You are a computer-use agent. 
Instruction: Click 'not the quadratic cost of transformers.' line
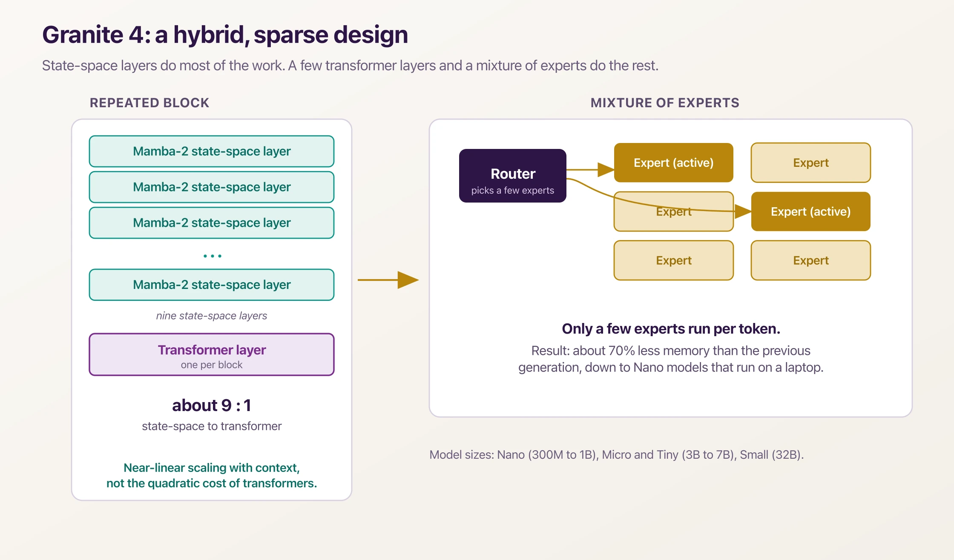tap(212, 483)
